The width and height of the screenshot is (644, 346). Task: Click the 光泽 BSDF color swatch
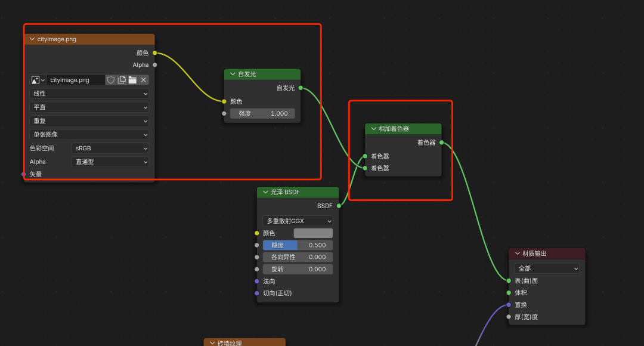point(313,233)
